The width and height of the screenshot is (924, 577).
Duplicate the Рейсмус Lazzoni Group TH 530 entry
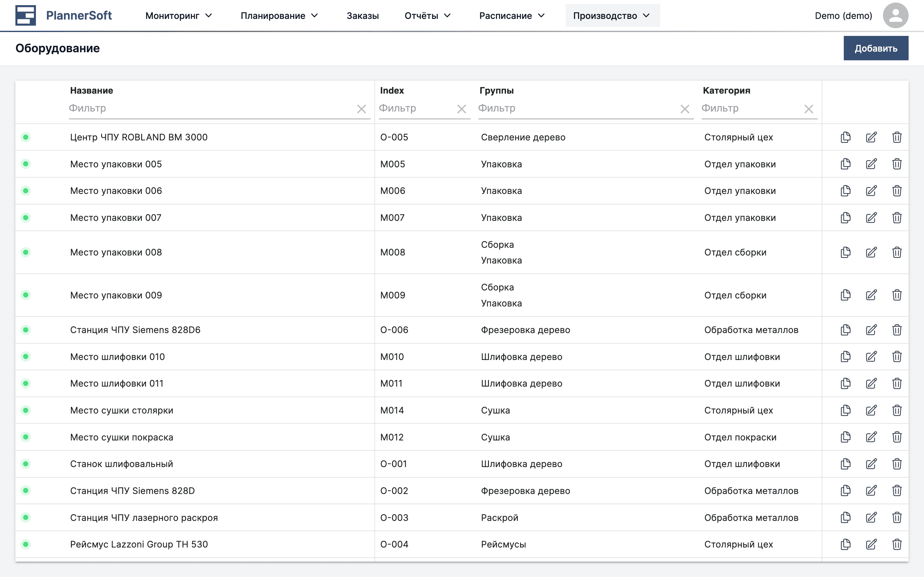click(x=846, y=545)
